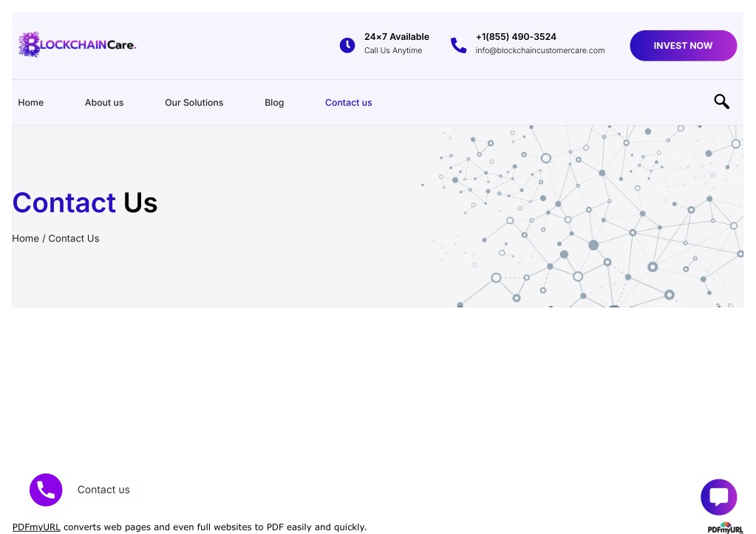Screen dimensions: 756x534
Task: Click the clock icon beside 24×7 Available
Action: [x=347, y=45]
